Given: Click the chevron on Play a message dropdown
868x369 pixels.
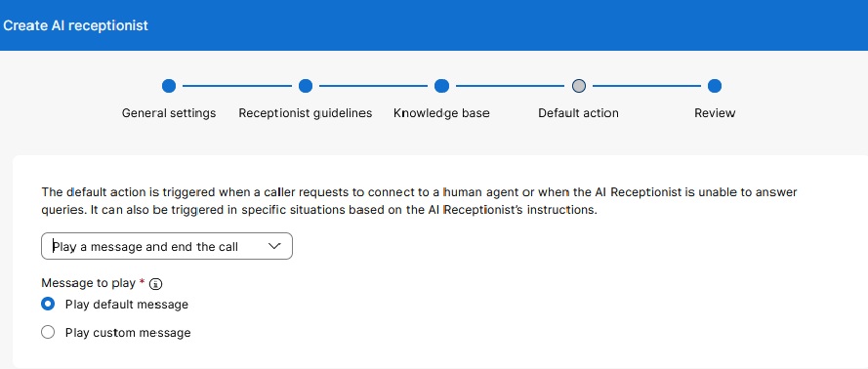Looking at the screenshot, I should tap(274, 246).
